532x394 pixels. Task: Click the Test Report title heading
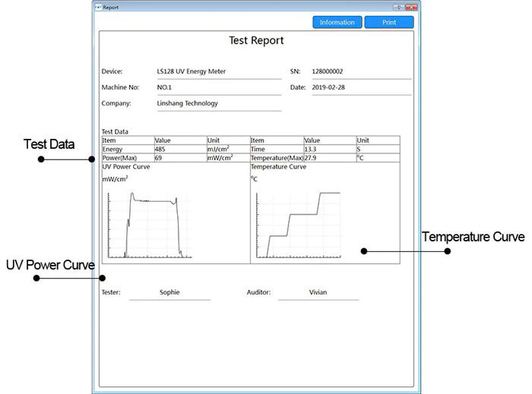point(256,41)
